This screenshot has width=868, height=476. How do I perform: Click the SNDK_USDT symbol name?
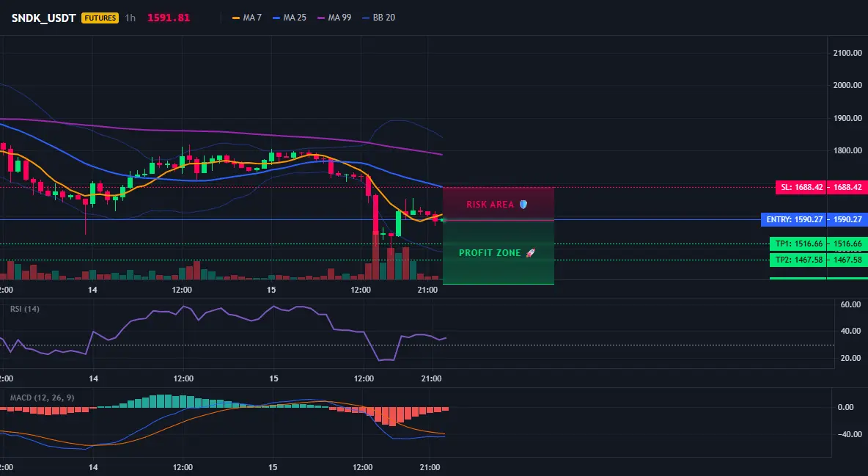[x=44, y=18]
